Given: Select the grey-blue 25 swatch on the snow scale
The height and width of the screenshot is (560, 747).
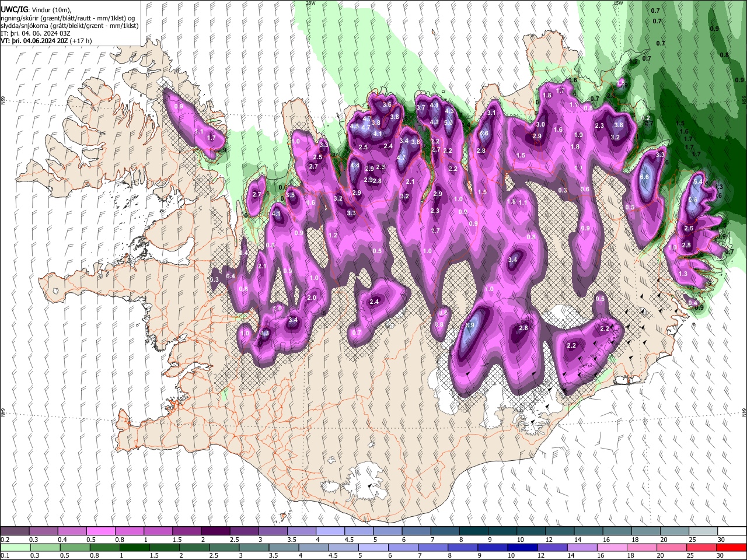Looking at the screenshot, I should pyautogui.click(x=703, y=531).
